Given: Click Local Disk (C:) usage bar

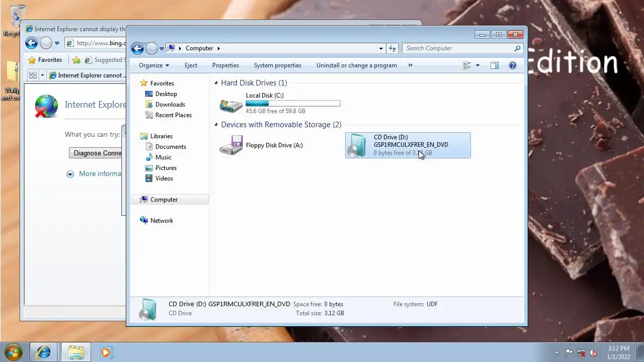Looking at the screenshot, I should [x=293, y=104].
